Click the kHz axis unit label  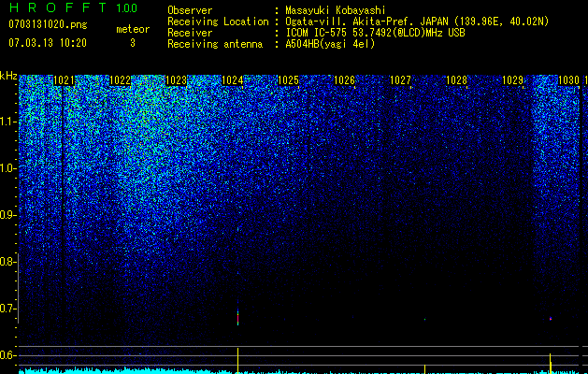pos(8,77)
